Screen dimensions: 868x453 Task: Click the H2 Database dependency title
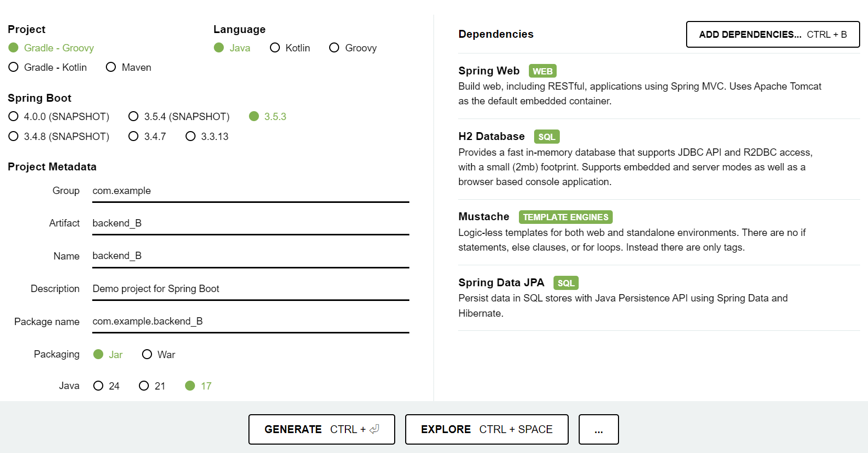tap(492, 136)
